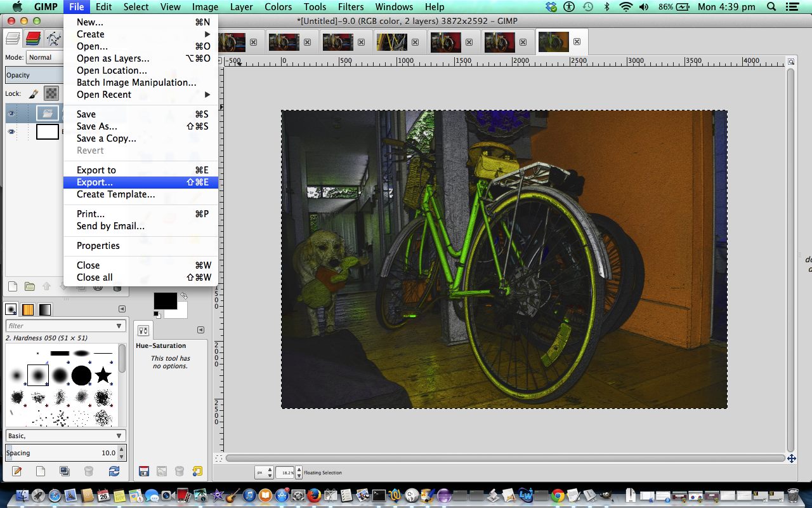Toggle the lock alpha channel checkerboard icon
Viewport: 812px width, 508px height.
[51, 93]
